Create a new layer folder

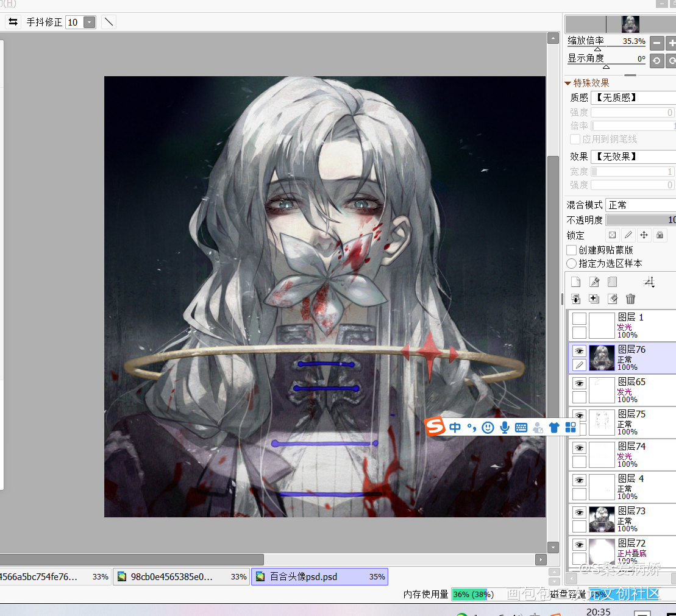click(x=612, y=282)
